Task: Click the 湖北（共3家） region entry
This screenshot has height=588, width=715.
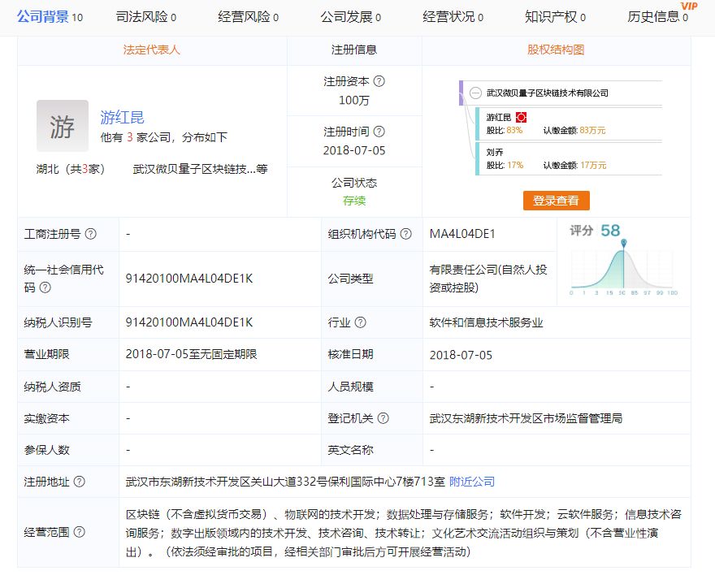Action: (x=71, y=169)
